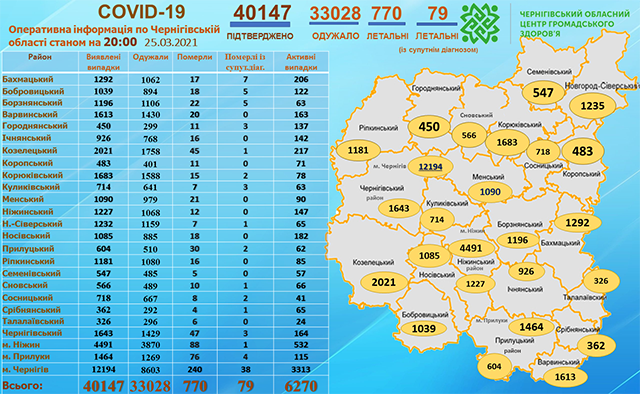Viewport: 640px width, 394px height.
Task: Select the м. Чернігів table row
Action: point(165,369)
